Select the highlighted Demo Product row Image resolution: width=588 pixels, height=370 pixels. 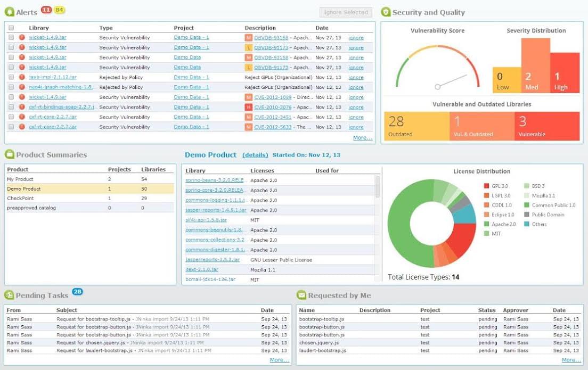click(x=90, y=188)
